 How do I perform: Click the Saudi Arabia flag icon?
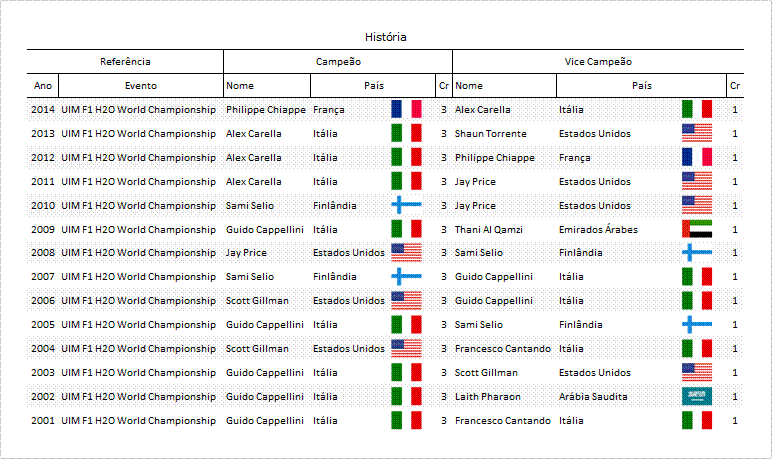pyautogui.click(x=697, y=396)
